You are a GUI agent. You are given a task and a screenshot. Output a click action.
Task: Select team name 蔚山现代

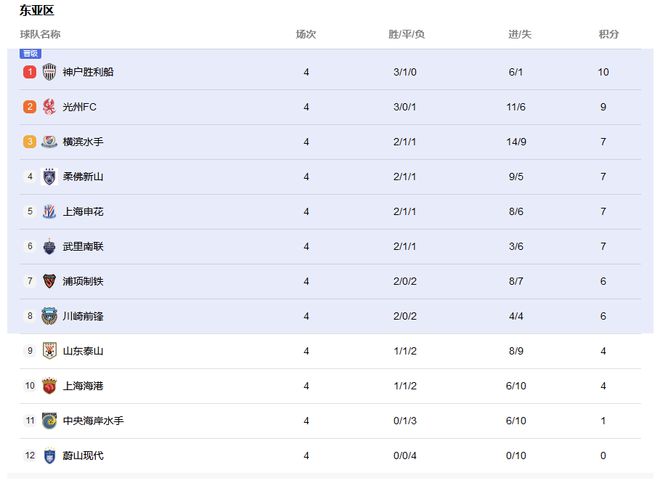pos(83,456)
